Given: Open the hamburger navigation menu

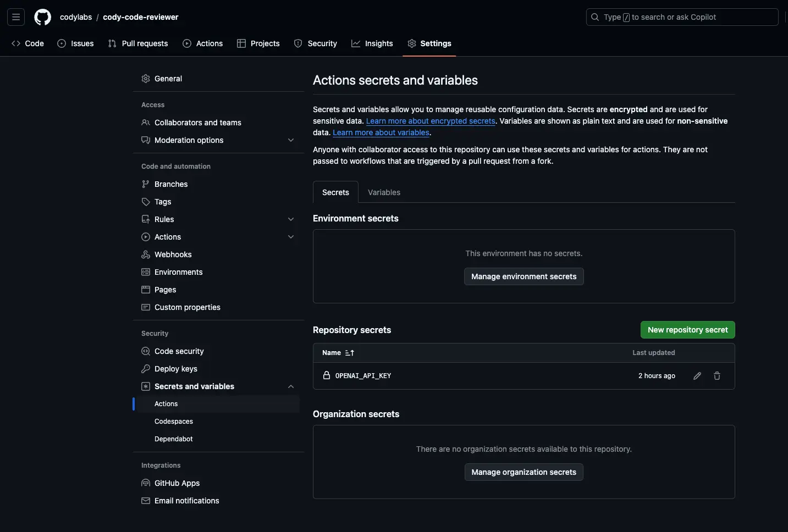Looking at the screenshot, I should coord(16,17).
